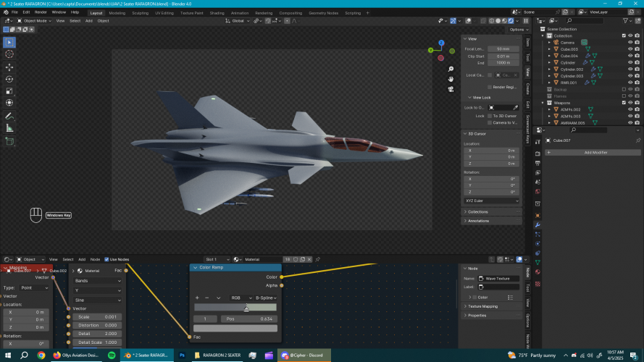
Task: Select the Scale tool
Action: (9, 91)
